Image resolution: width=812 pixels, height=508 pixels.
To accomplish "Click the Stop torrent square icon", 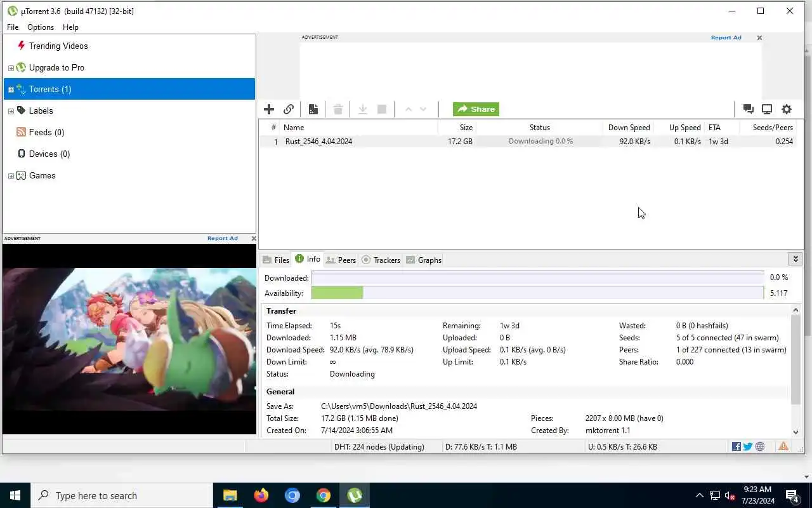I will pos(382,109).
